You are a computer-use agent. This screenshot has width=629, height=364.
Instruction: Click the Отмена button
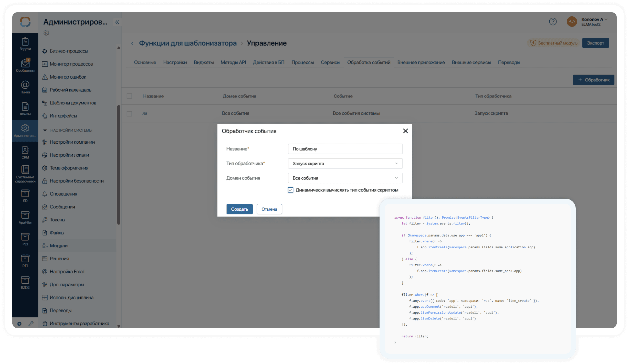tap(269, 209)
